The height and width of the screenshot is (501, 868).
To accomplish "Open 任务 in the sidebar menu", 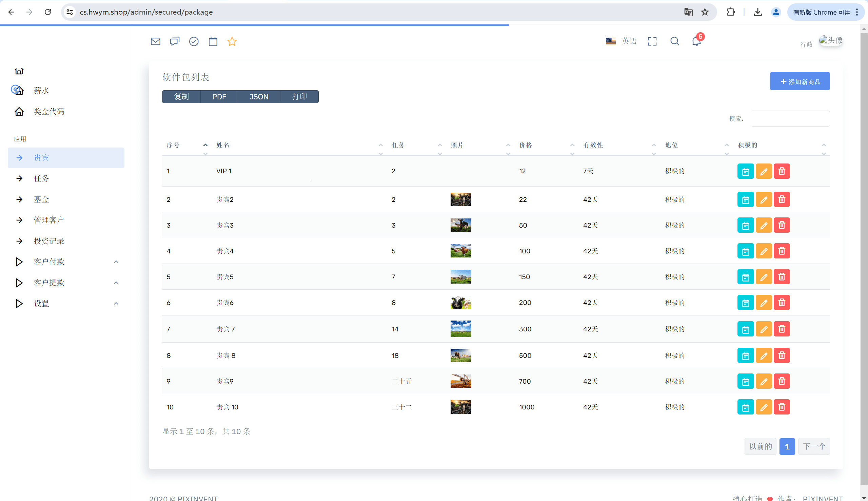I will (x=41, y=178).
